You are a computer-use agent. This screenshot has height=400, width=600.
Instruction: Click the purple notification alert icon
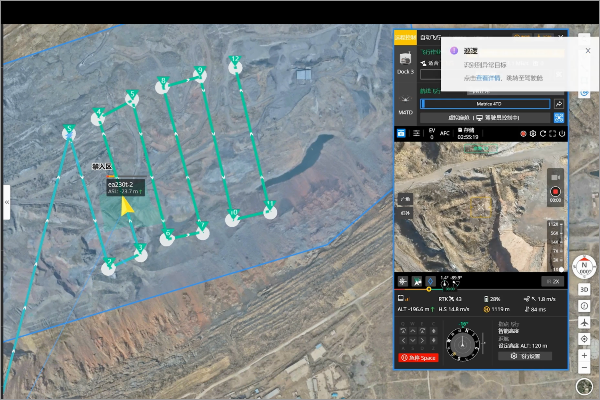coord(454,51)
